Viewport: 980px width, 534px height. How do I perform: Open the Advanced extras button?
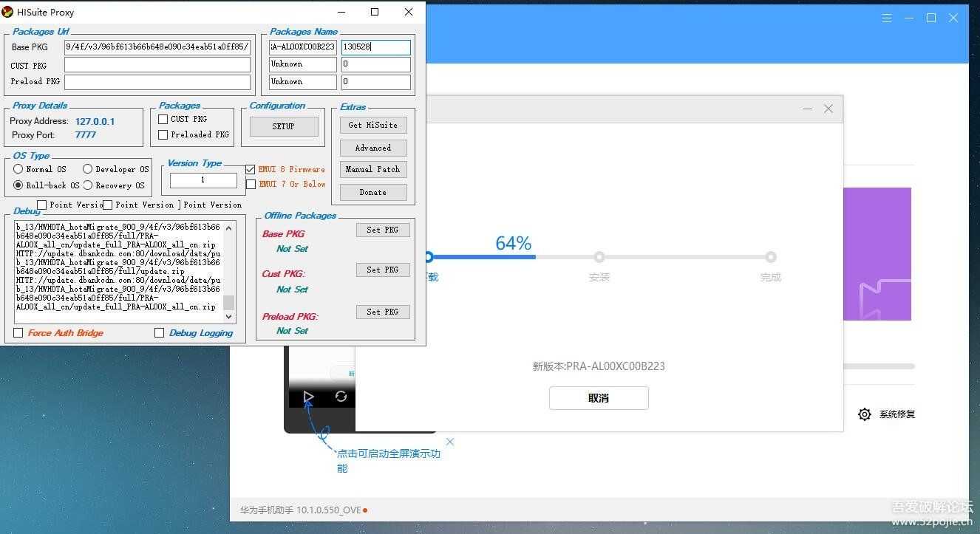point(373,148)
